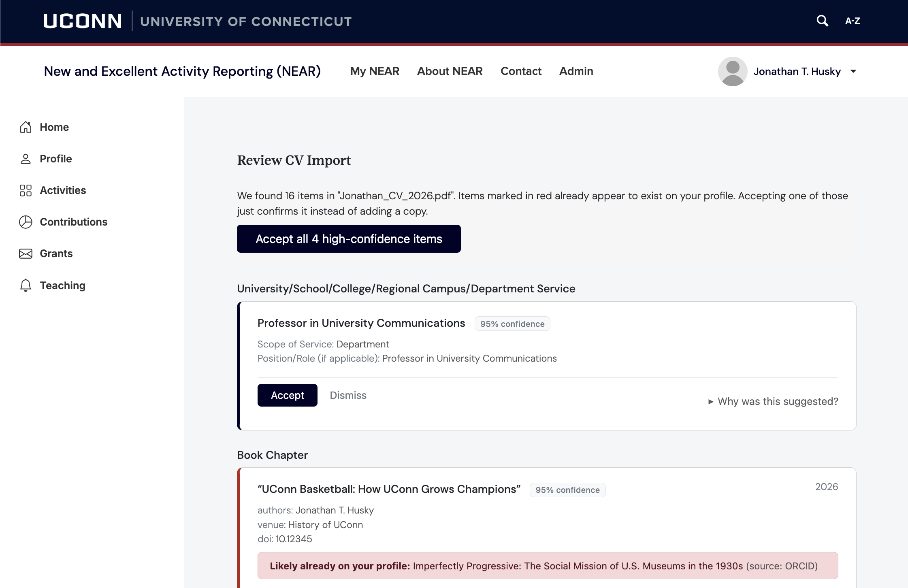Click the Contributions pie chart icon
This screenshot has height=588, width=908.
pyautogui.click(x=26, y=222)
